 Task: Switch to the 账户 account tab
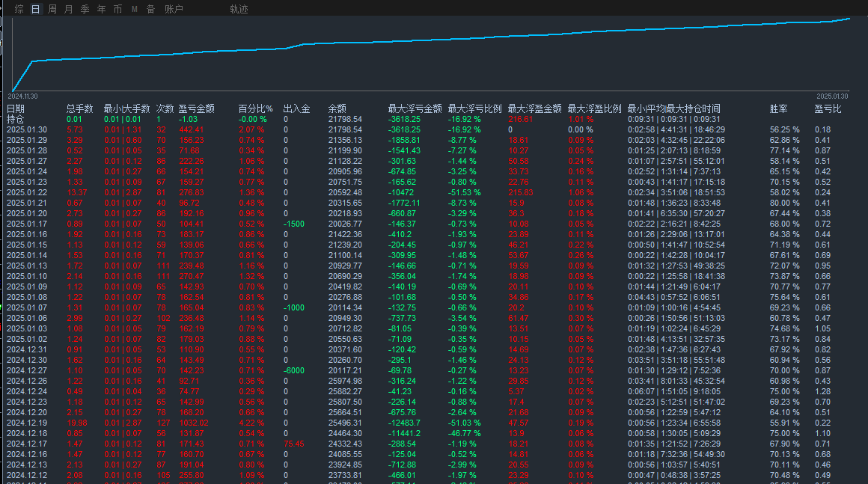click(x=174, y=10)
